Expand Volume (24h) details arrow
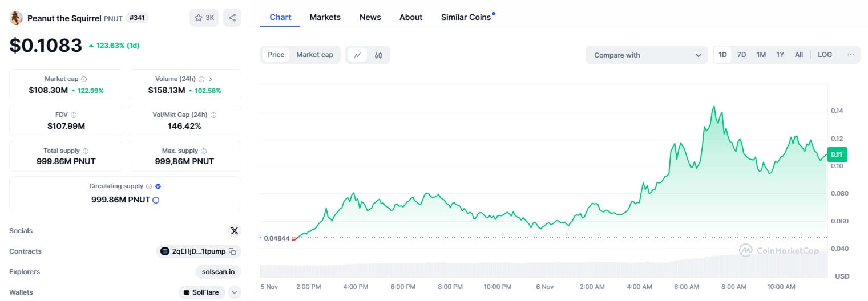Image resolution: width=868 pixels, height=301 pixels. point(211,79)
